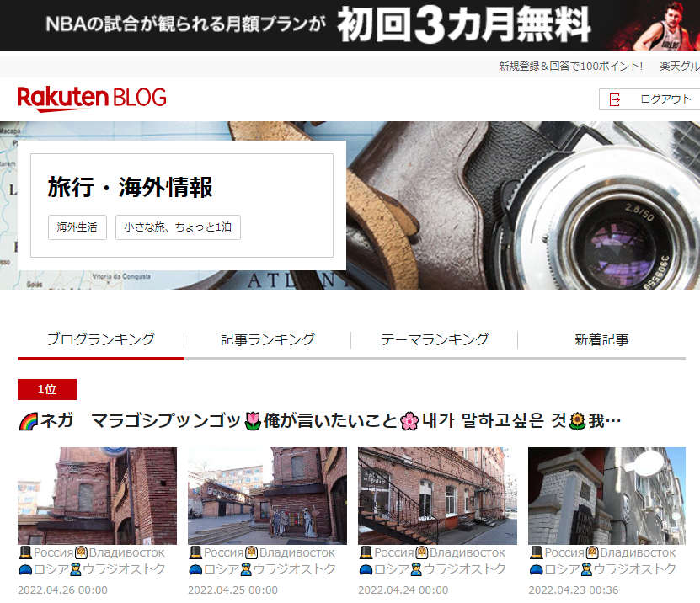The height and width of the screenshot is (603, 700).
Task: Click the date 2022.04.26 00:00
Action: (x=62, y=590)
